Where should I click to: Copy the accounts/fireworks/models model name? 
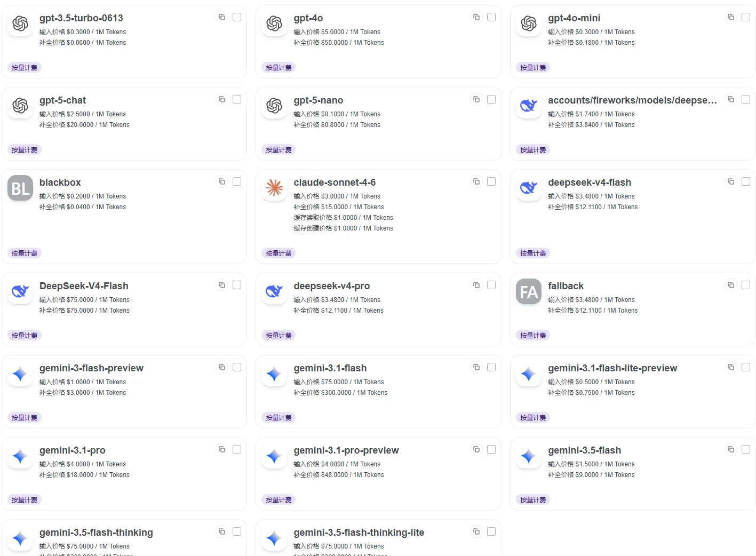[x=731, y=99]
